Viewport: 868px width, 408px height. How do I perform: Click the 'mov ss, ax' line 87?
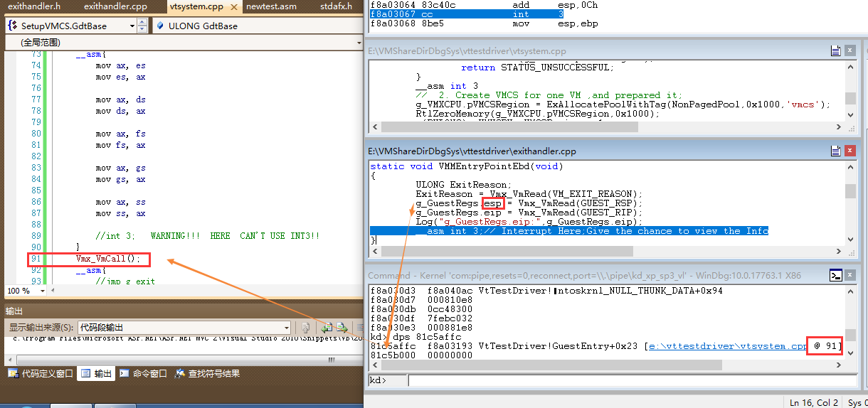pos(120,213)
